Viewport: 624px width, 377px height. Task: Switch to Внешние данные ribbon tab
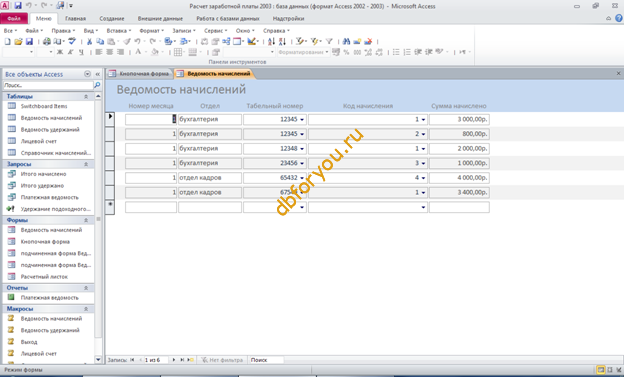tap(160, 18)
